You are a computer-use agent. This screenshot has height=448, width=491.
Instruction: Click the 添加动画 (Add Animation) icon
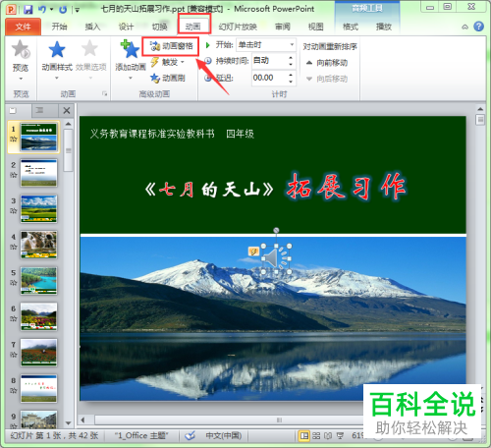[130, 49]
